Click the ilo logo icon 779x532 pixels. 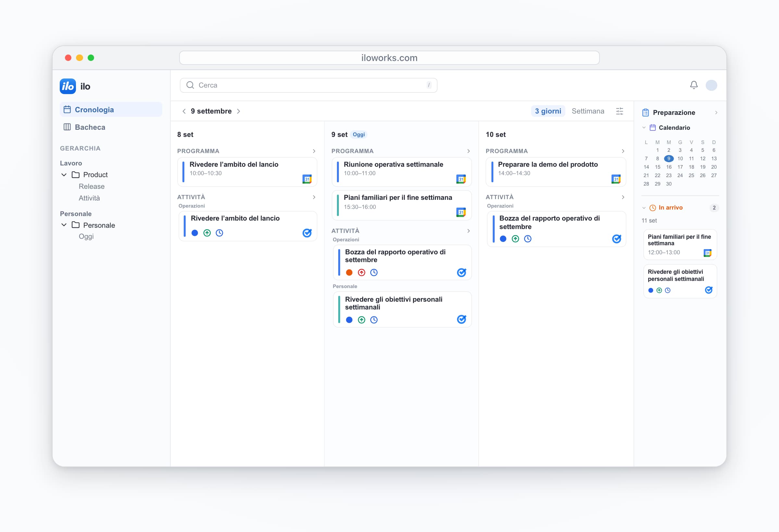(68, 86)
